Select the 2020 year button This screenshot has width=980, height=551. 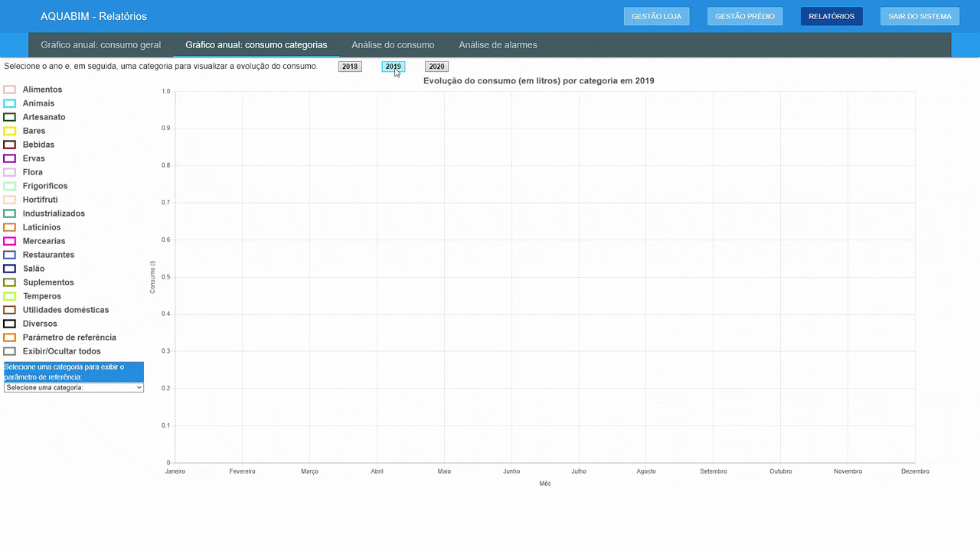click(x=436, y=67)
